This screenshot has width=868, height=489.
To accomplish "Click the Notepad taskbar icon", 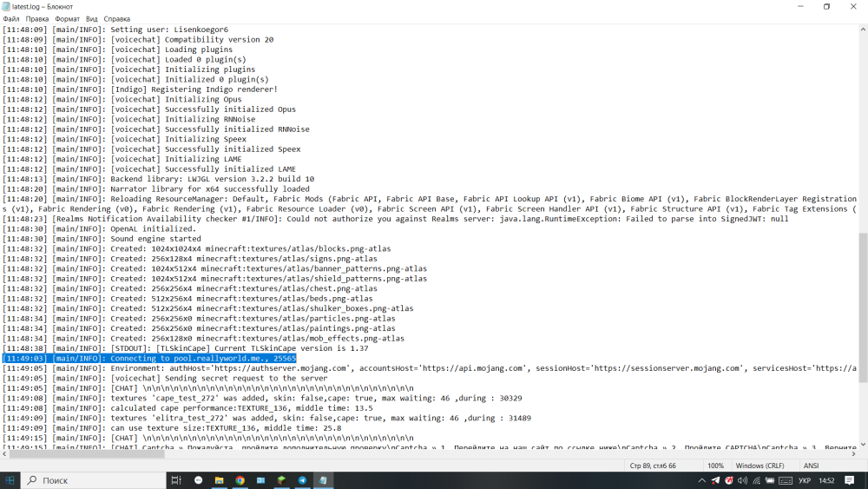I will (323, 480).
